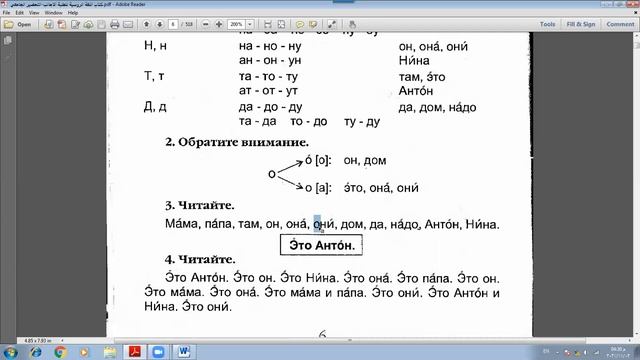Click the highlighted word 'они' in line 3
The height and width of the screenshot is (360, 640).
point(324,224)
